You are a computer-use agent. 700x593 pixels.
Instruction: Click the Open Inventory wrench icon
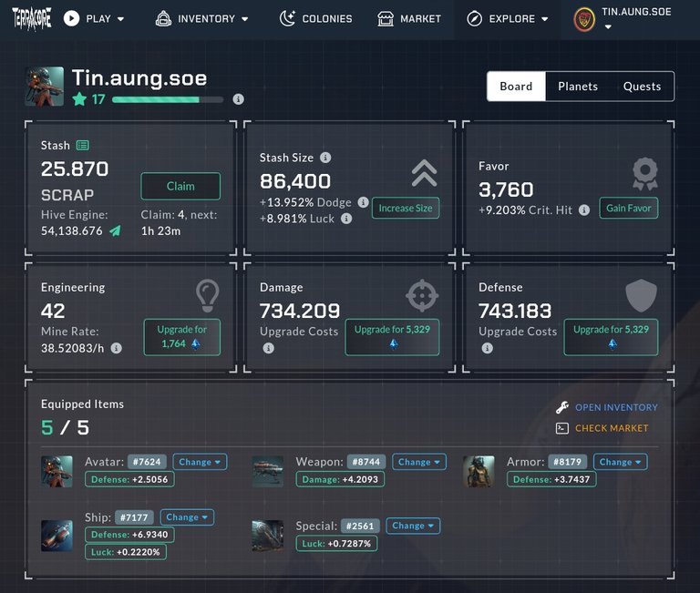(562, 407)
